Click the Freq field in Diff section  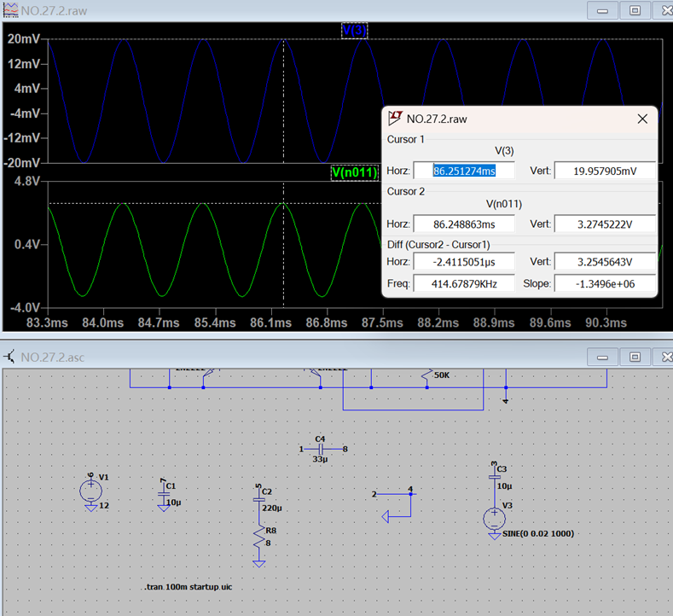(x=464, y=283)
